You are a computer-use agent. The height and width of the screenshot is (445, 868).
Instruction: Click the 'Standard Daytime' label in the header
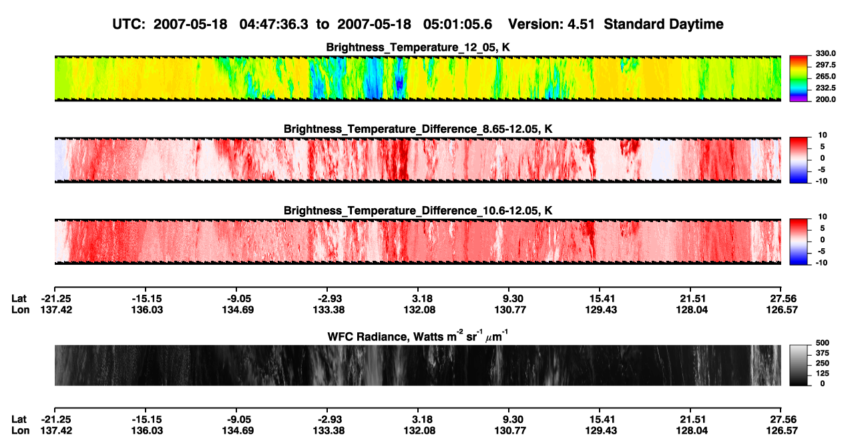click(x=665, y=25)
